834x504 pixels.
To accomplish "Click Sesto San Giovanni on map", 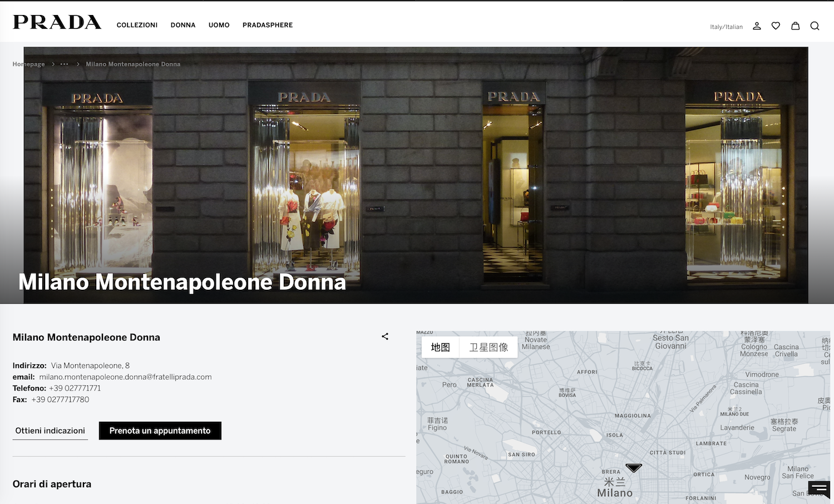I will point(670,342).
